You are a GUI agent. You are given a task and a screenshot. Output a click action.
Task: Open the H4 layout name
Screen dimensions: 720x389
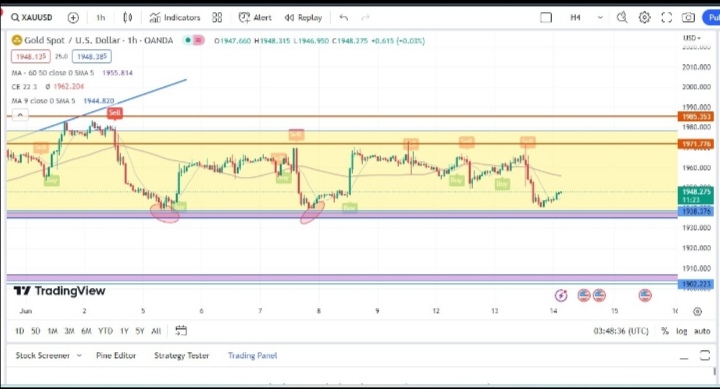tap(575, 17)
